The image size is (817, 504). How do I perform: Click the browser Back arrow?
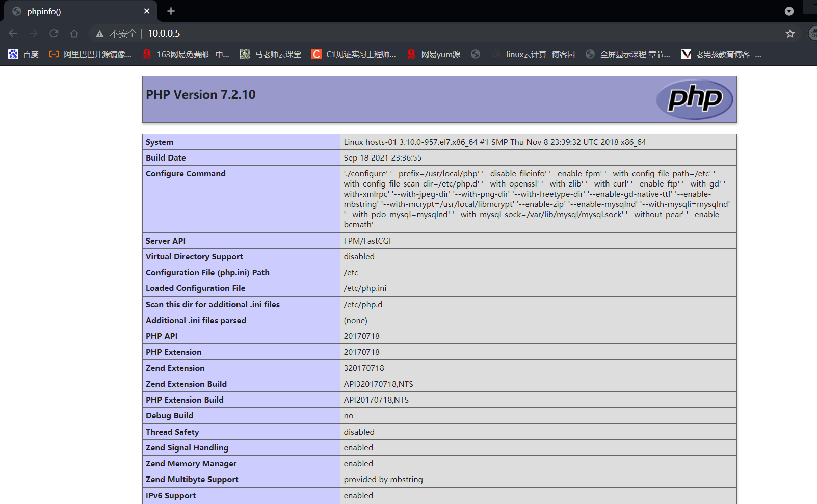click(13, 33)
